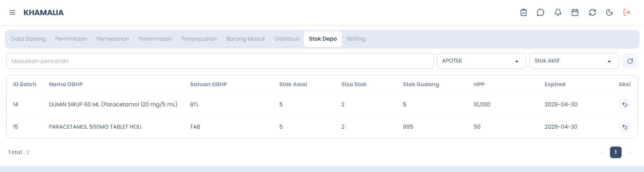Viewport: 644px width, 172px height.
Task: Click the TAB unit cell
Action: 195,127
